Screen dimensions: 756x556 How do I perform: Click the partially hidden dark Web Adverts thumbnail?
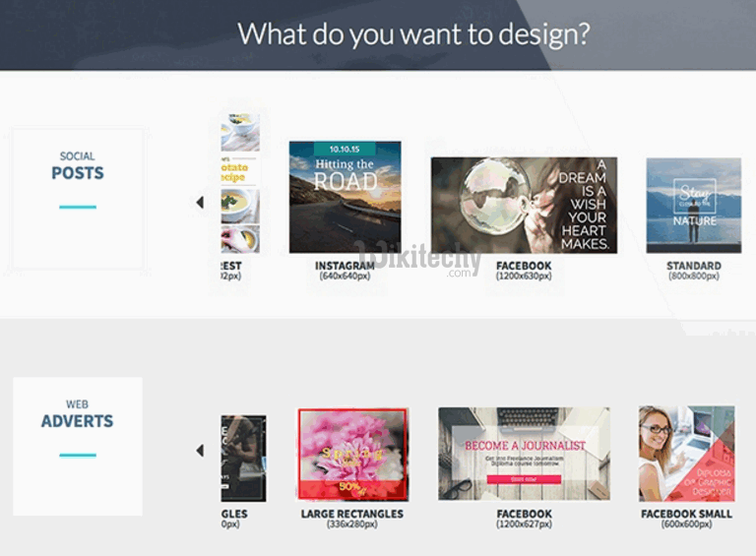[243, 459]
